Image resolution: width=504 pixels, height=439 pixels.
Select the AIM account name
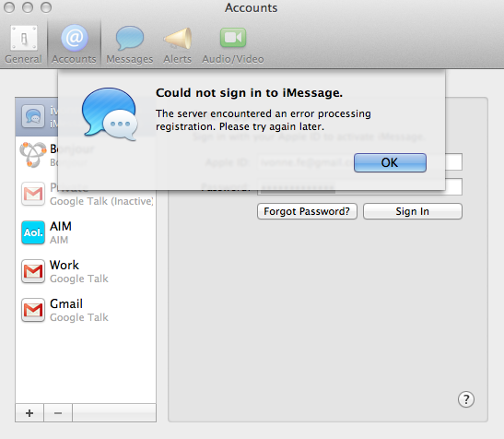click(x=61, y=226)
